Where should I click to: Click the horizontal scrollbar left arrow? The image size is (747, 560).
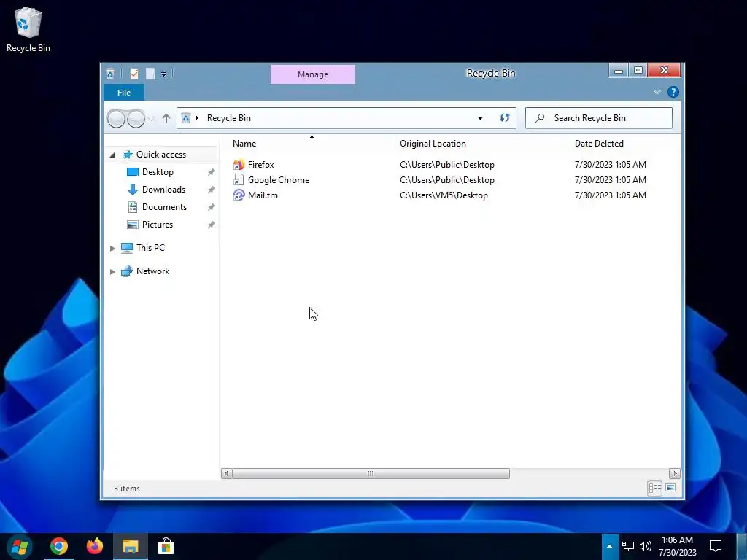(x=226, y=473)
